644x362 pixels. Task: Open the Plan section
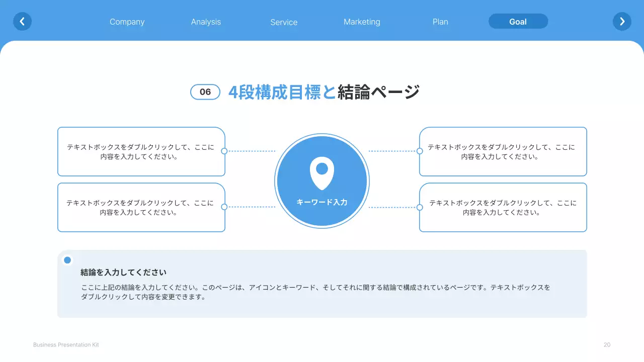point(440,22)
